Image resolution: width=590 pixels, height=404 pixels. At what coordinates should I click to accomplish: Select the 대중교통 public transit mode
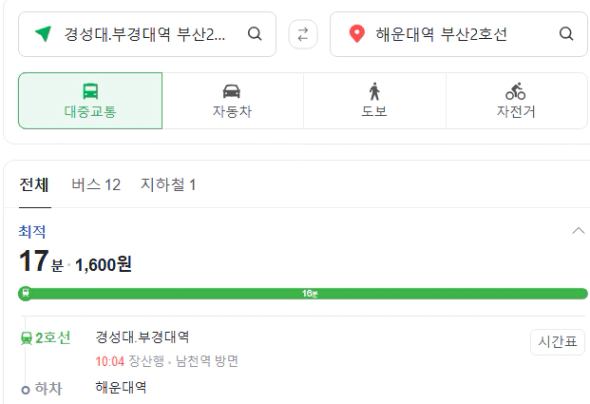(x=90, y=100)
